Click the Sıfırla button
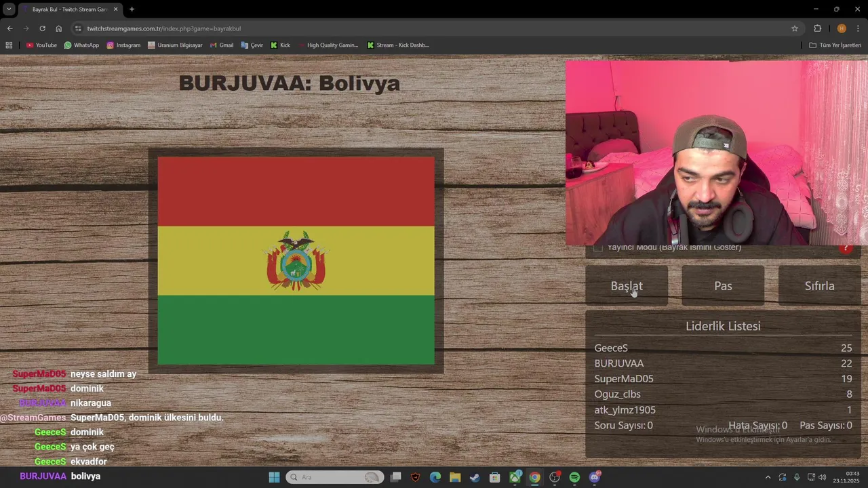The width and height of the screenshot is (868, 488). click(819, 286)
